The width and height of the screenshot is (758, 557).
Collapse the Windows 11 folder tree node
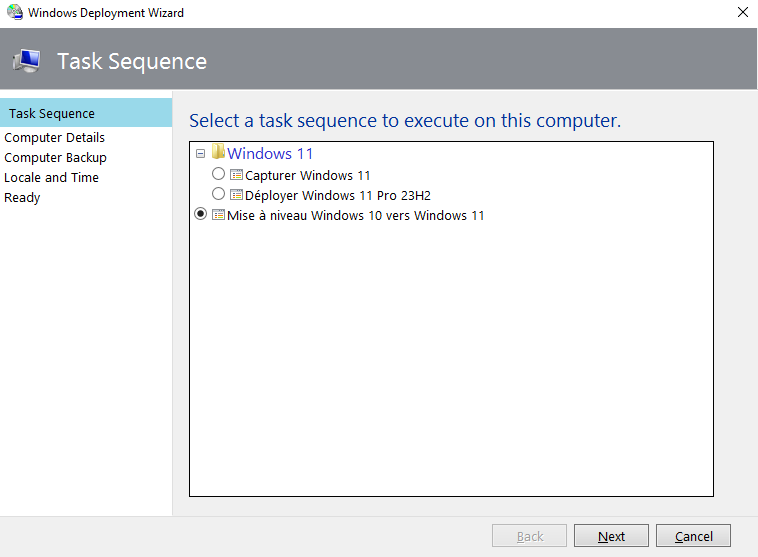(201, 154)
